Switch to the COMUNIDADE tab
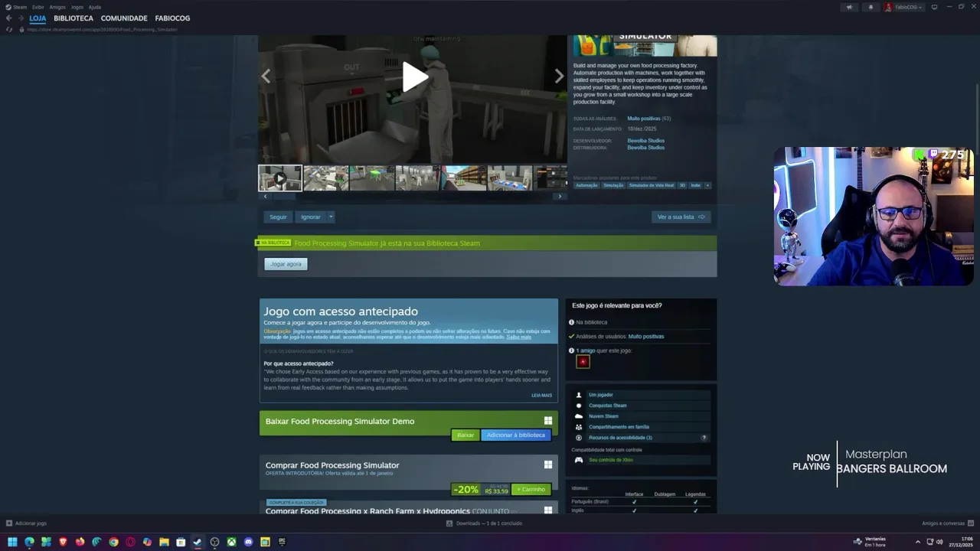980x551 pixels. [x=124, y=18]
